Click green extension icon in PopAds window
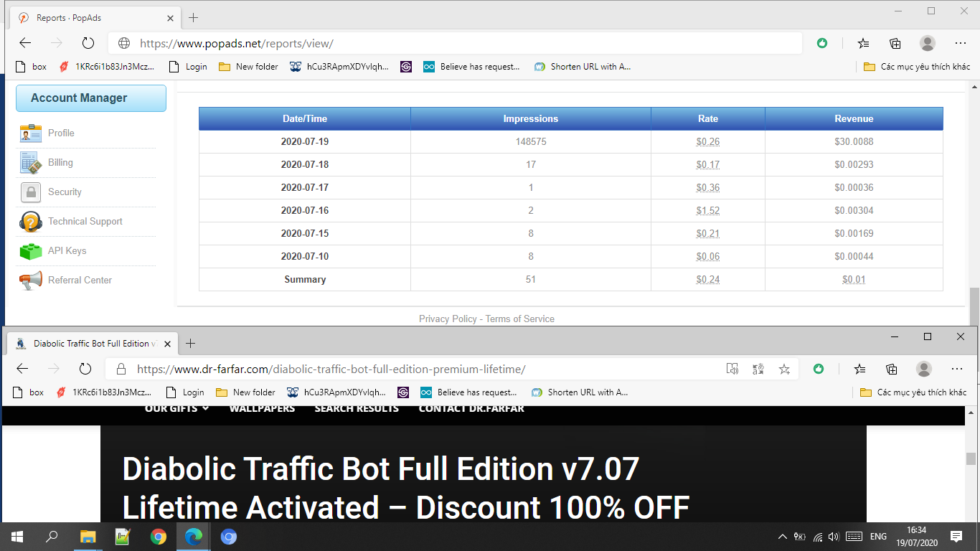The height and width of the screenshot is (551, 980). click(822, 43)
